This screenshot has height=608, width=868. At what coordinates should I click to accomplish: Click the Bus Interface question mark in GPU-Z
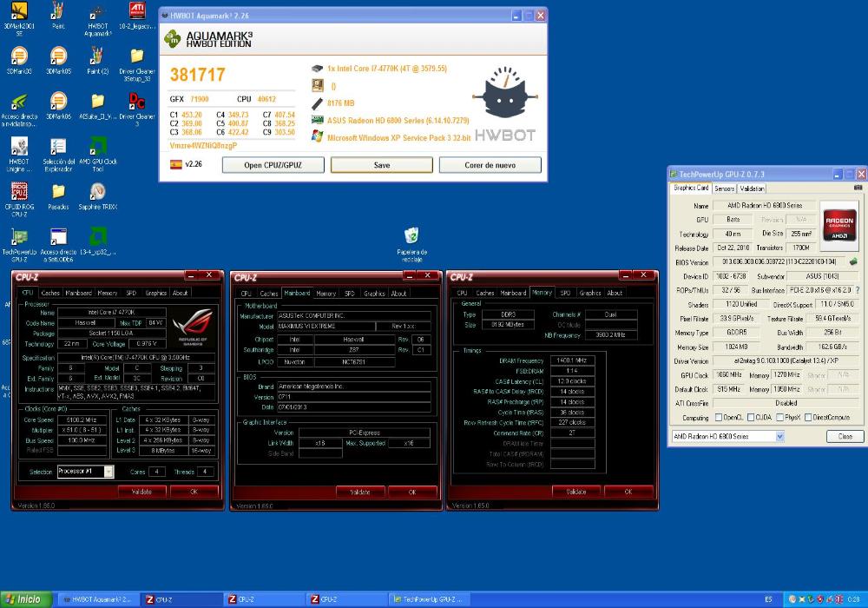858,289
